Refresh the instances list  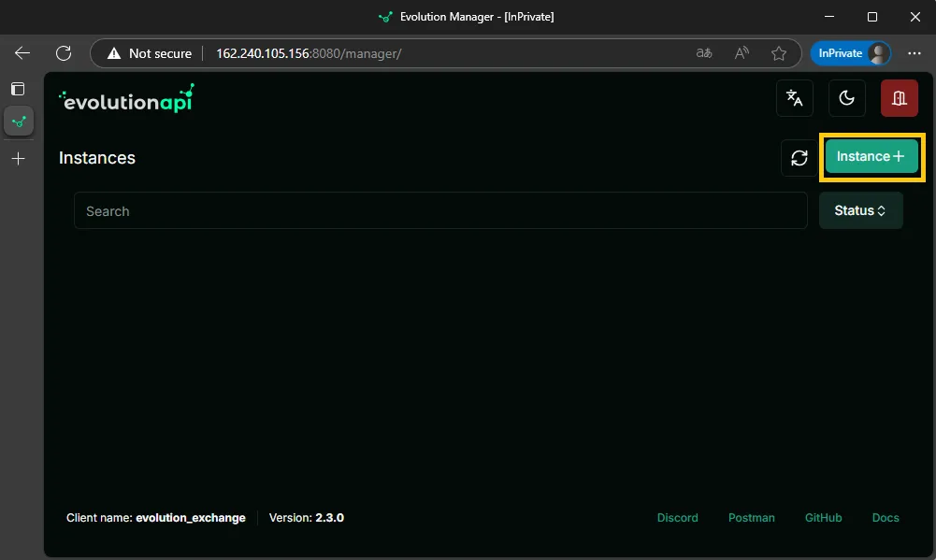click(799, 158)
